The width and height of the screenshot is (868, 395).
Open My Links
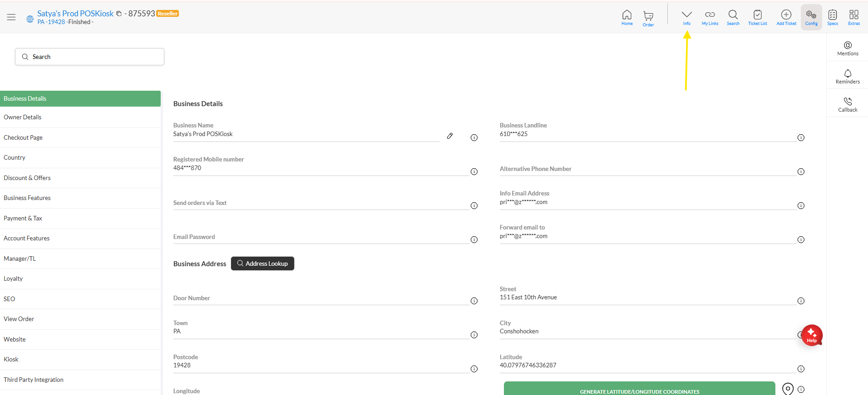[x=710, y=17]
